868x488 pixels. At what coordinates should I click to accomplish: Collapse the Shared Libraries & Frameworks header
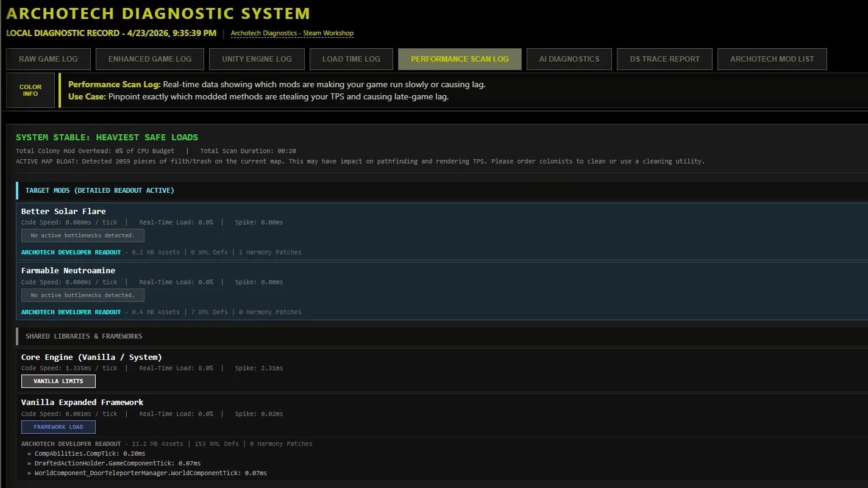84,336
